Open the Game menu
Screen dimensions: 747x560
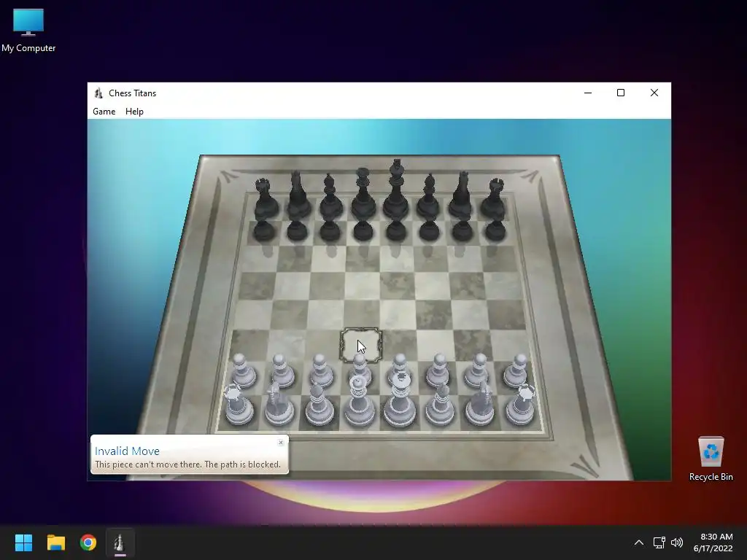(x=104, y=112)
